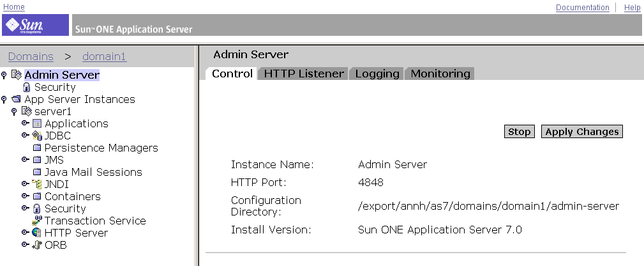Select Java Mail Sessions tree item
This screenshot has width=644, height=266.
(x=93, y=172)
